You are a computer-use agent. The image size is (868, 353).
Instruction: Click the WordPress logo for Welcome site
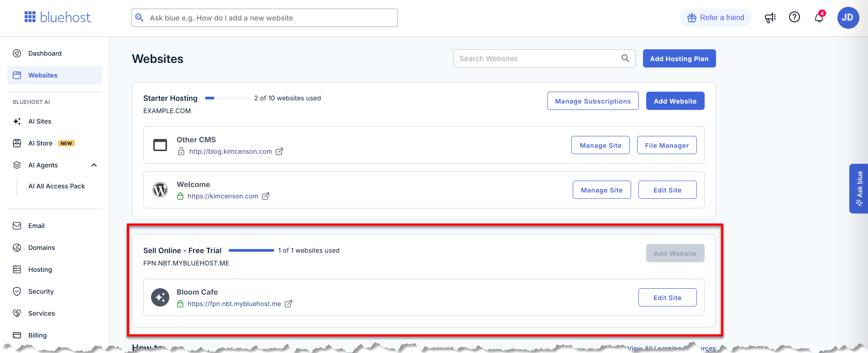(160, 190)
